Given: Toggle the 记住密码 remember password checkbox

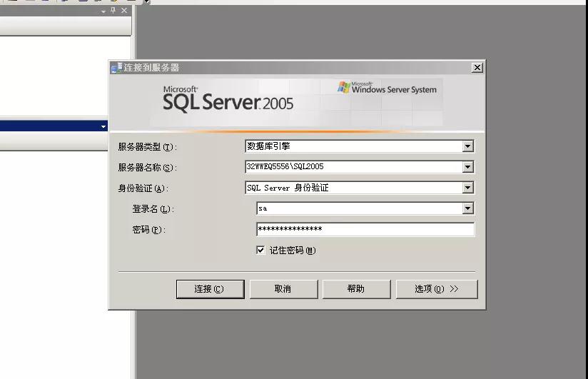Looking at the screenshot, I should pos(261,251).
